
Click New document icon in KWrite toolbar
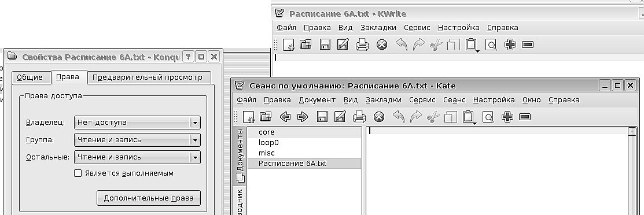click(289, 45)
